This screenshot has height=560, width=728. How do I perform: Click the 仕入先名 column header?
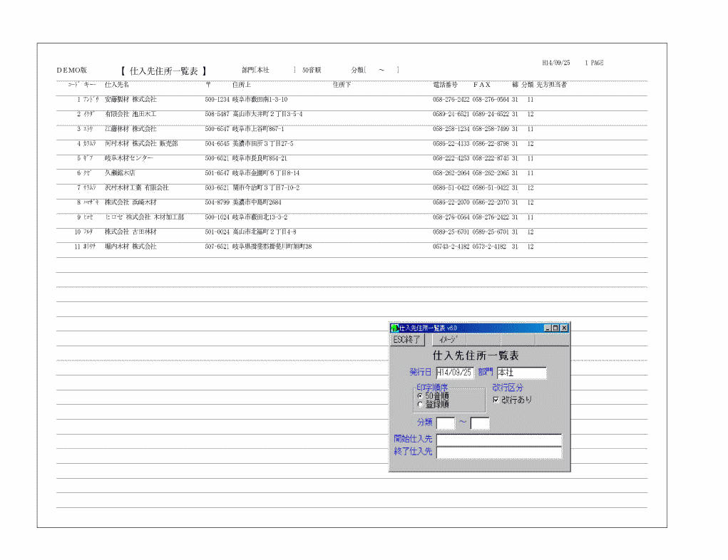[x=117, y=85]
